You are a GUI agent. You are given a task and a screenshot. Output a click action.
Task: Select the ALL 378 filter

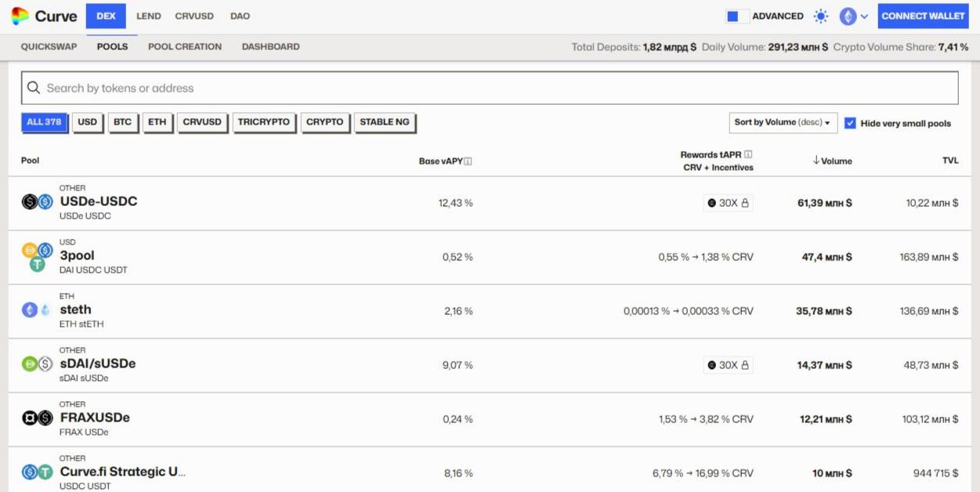[x=44, y=122]
